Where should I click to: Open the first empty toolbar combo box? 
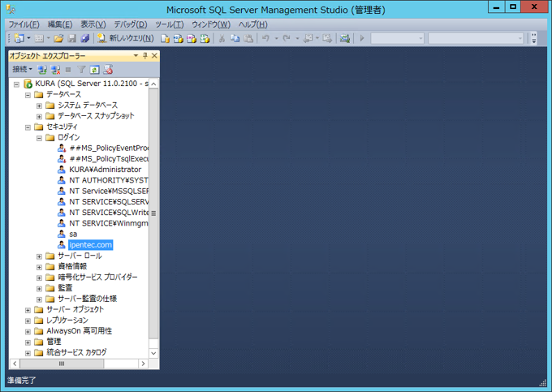[x=397, y=38]
